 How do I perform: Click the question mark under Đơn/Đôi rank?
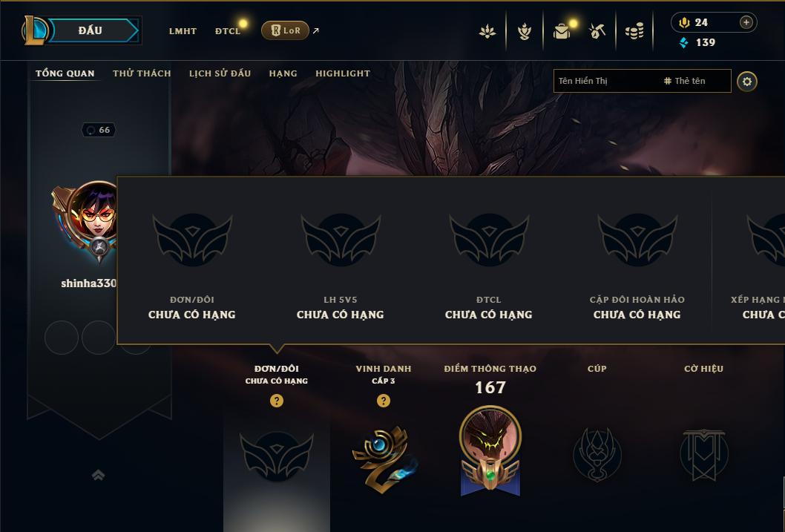(x=276, y=401)
